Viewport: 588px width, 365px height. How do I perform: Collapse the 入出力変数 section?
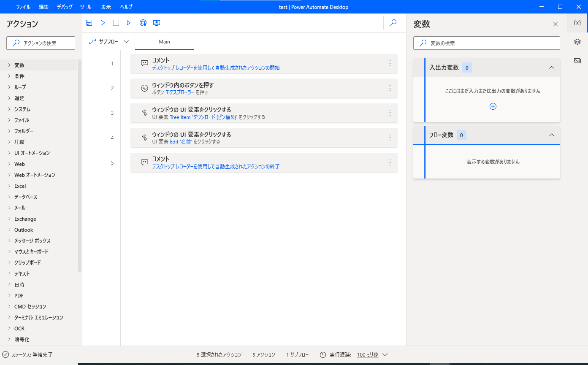[551, 68]
